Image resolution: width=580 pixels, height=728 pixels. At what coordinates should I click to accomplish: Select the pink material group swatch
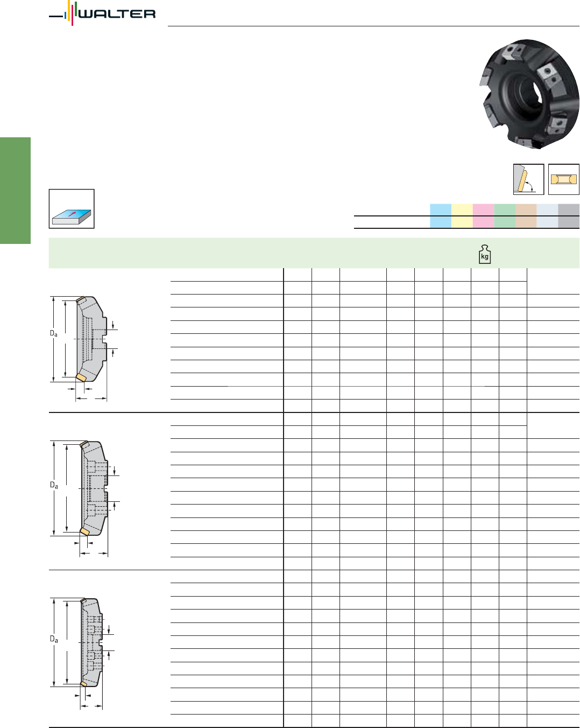[x=483, y=216]
